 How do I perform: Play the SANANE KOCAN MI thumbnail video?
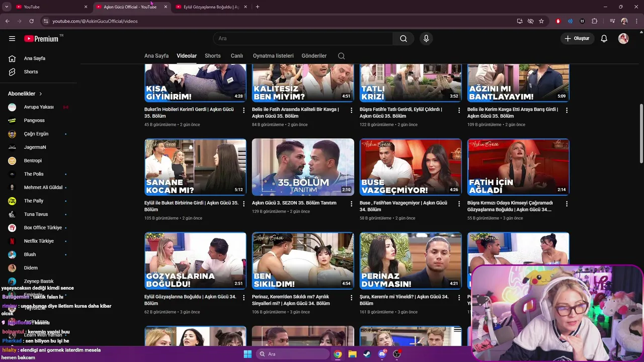[195, 167]
